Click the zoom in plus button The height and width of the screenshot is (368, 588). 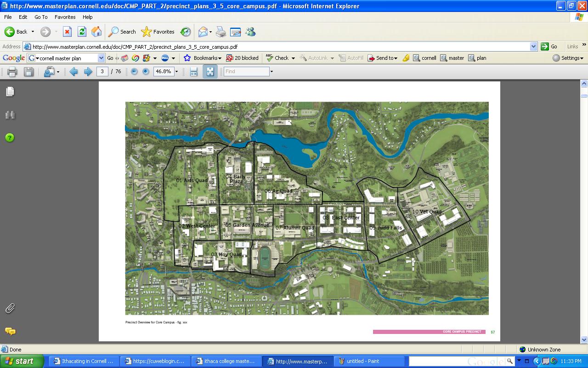coord(146,72)
